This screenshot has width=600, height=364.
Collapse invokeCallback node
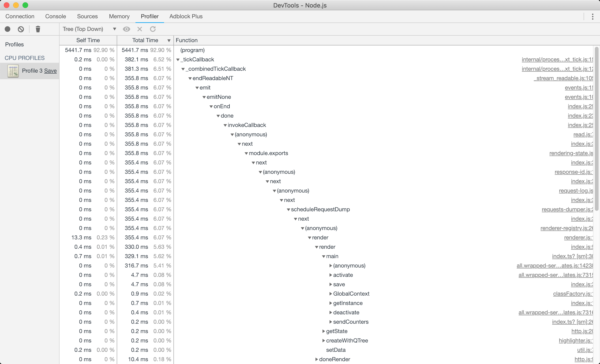click(x=225, y=125)
